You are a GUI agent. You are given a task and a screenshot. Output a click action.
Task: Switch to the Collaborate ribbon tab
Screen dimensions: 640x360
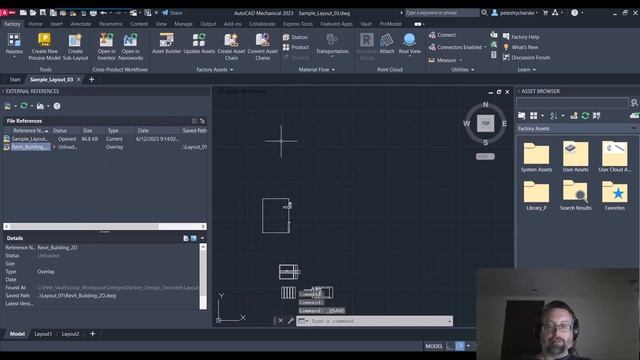coord(262,24)
